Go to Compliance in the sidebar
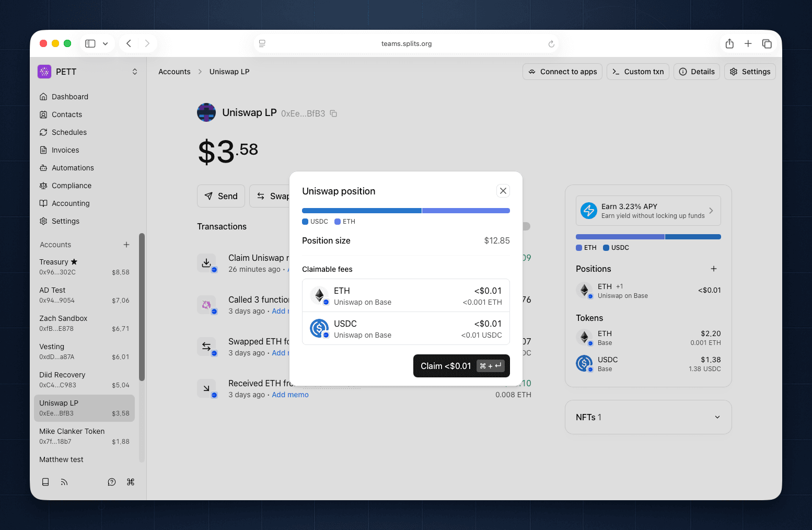812x530 pixels. click(72, 186)
